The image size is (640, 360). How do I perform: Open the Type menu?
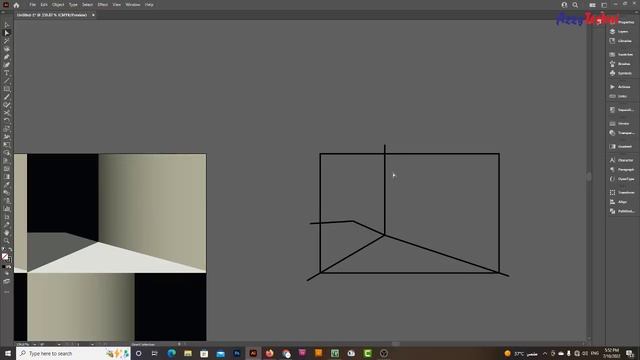(73, 5)
